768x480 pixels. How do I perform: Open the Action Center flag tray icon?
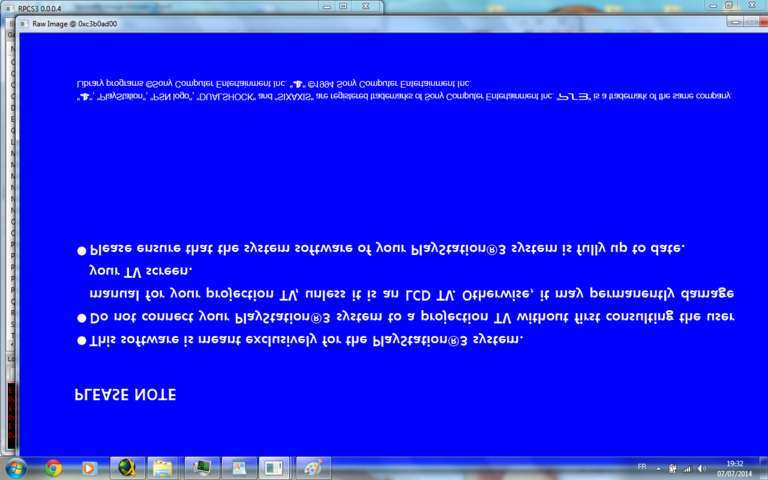tap(673, 469)
